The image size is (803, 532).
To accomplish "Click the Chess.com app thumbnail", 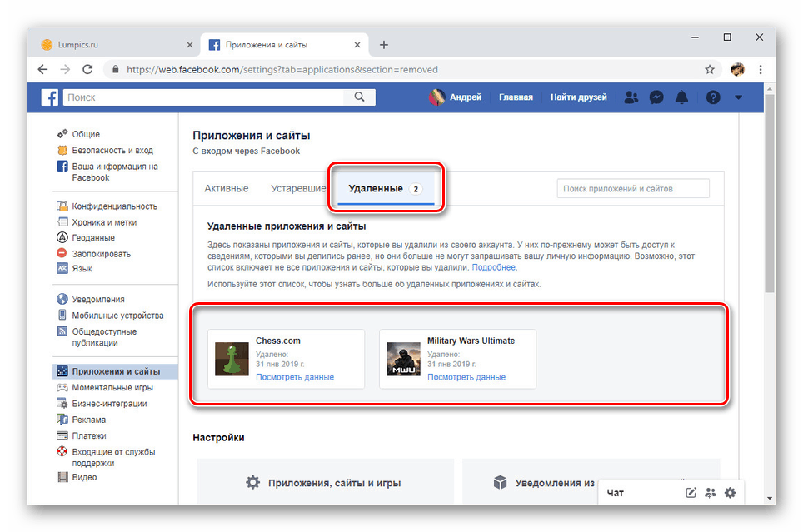I will coord(232,359).
